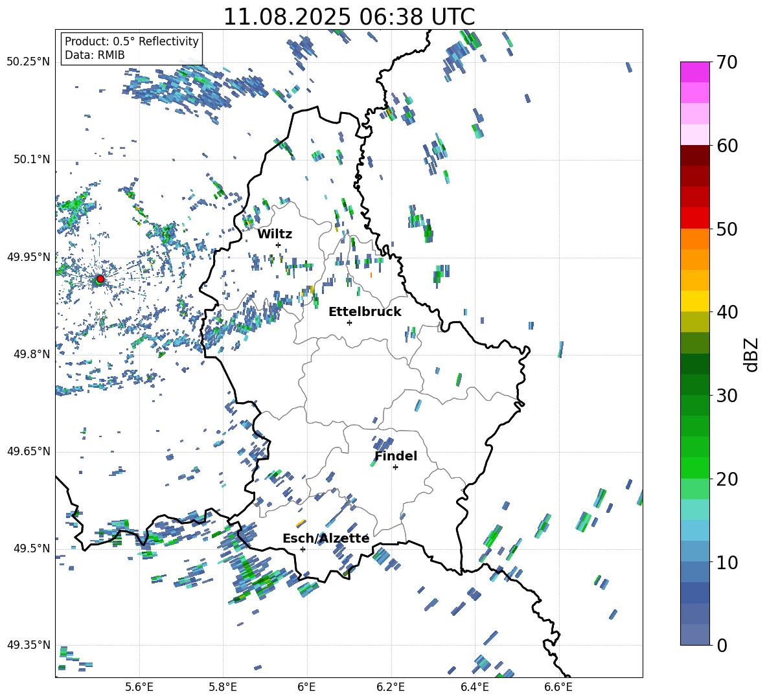Click the 50 dBZ colorbar label

(727, 229)
